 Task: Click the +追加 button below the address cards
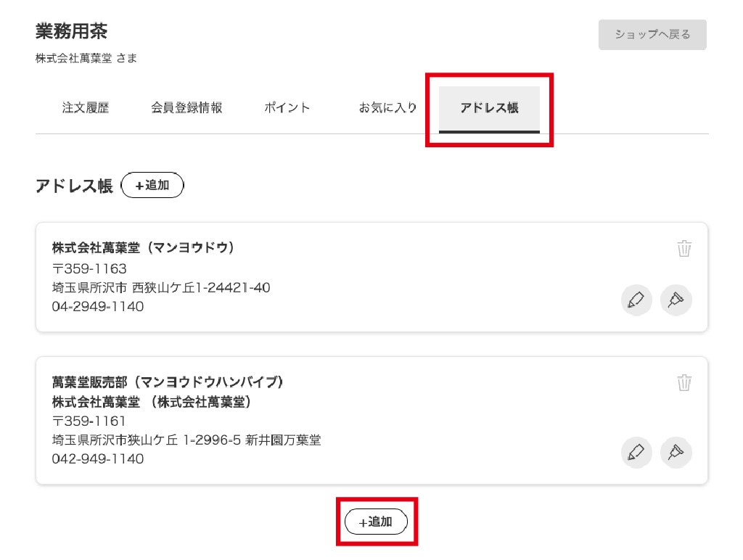pyautogui.click(x=376, y=522)
